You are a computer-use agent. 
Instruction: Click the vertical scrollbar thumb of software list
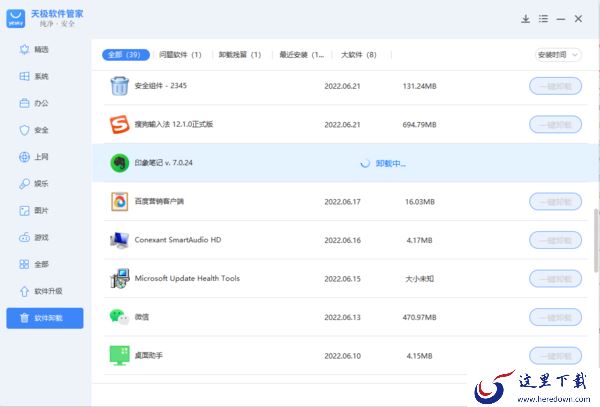point(596,240)
